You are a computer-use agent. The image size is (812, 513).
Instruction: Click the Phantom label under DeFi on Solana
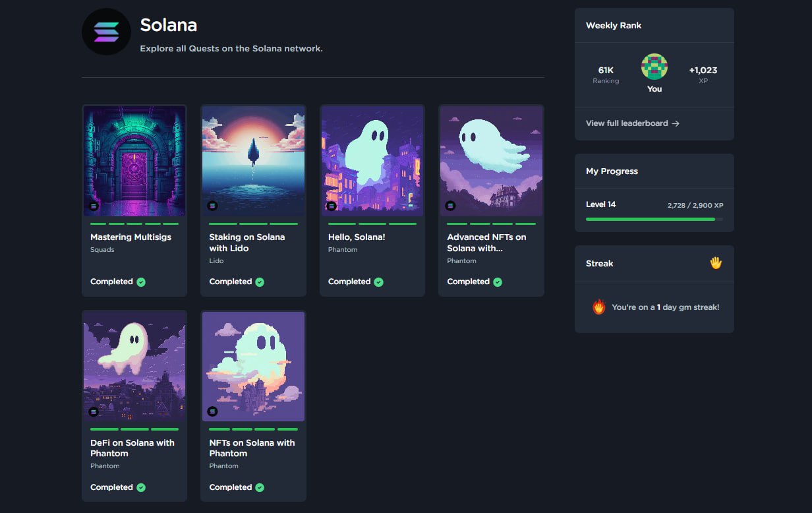click(105, 466)
